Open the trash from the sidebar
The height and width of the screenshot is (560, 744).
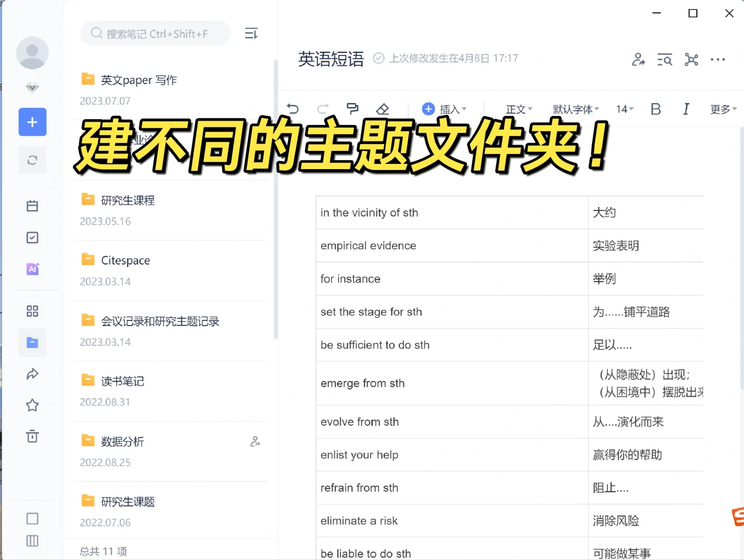click(x=32, y=436)
